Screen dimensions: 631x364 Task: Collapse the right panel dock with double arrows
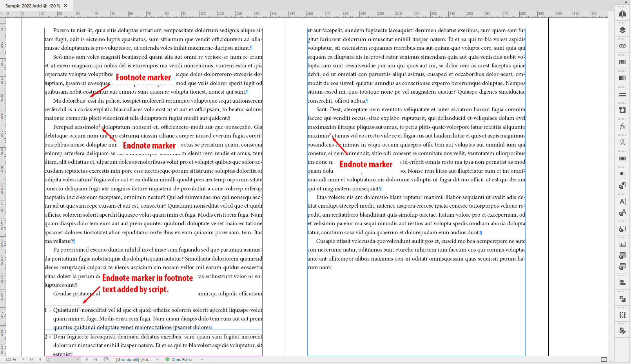(x=625, y=2)
